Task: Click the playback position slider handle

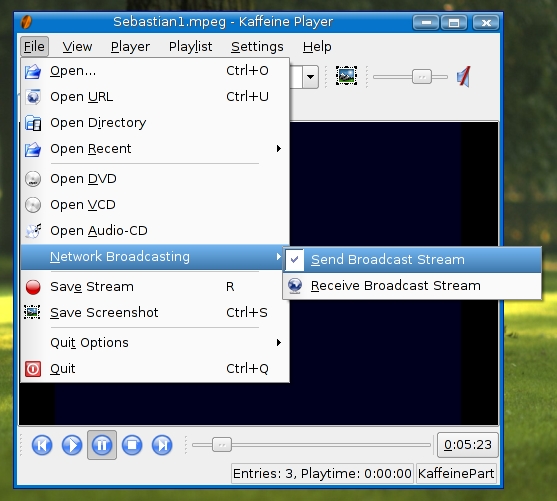Action: [x=222, y=445]
